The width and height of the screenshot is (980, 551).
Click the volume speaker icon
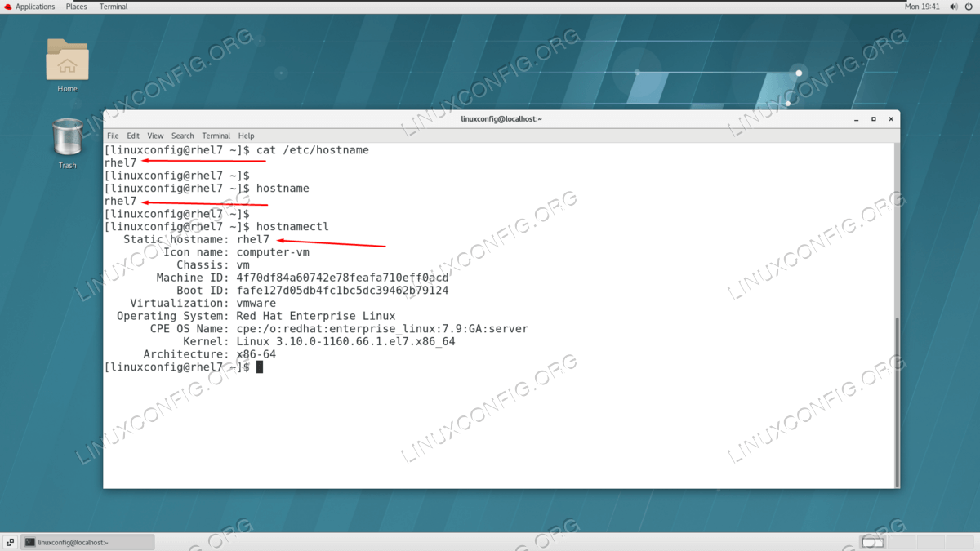[x=955, y=7]
